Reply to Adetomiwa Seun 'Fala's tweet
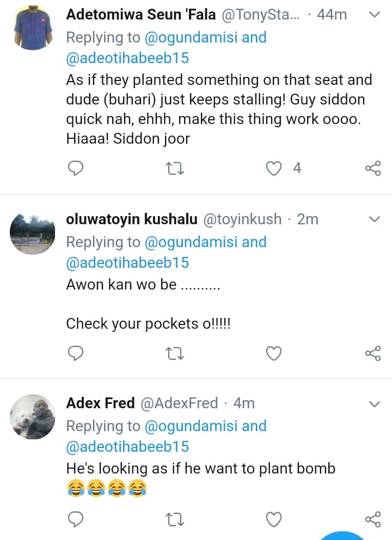Viewport: 392px width, 540px height. pos(76,169)
